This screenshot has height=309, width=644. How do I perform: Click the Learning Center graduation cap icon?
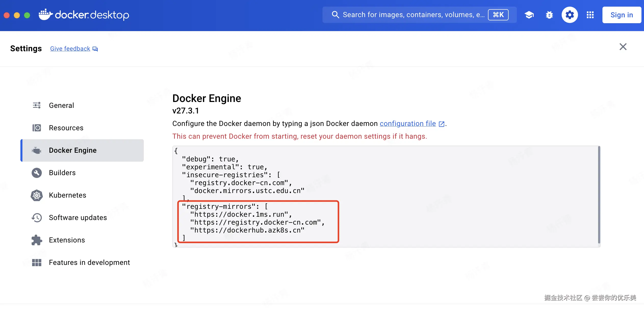[529, 15]
